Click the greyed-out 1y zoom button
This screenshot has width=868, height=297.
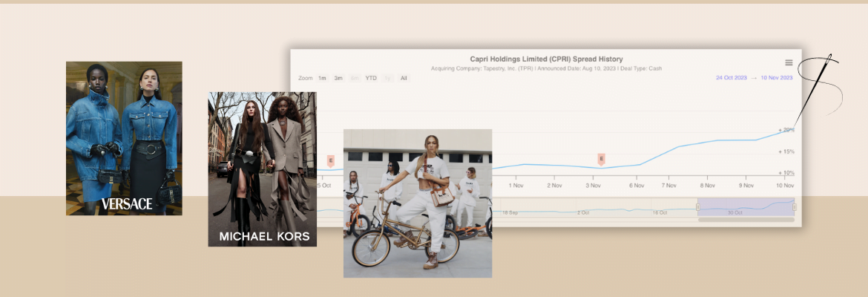[x=387, y=78]
